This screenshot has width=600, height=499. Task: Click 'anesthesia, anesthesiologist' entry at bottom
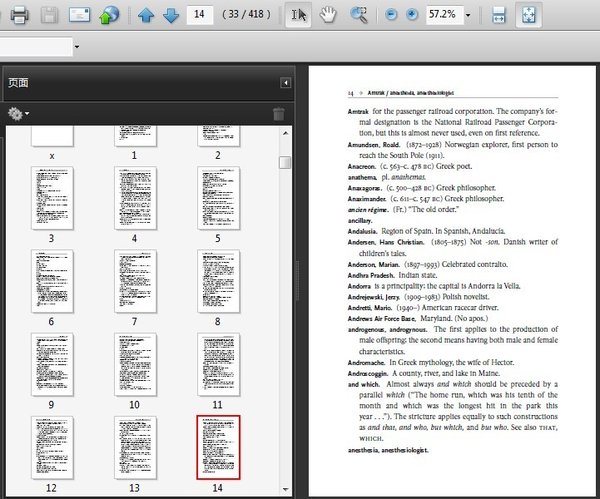click(x=388, y=450)
